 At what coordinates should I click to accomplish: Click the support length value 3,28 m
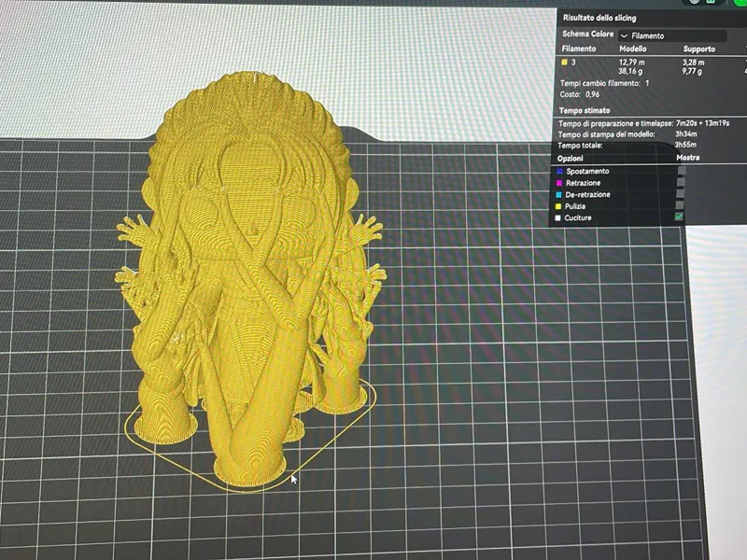click(693, 63)
